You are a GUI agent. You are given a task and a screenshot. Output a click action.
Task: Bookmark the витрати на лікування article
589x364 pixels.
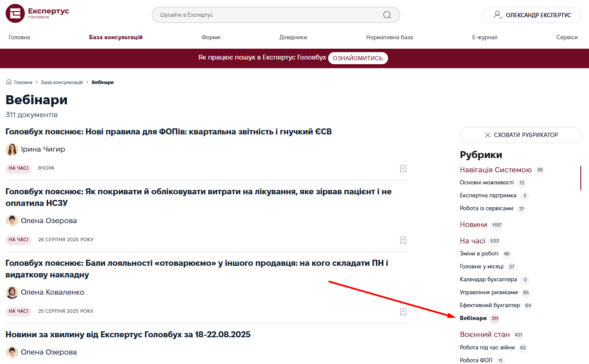403,240
